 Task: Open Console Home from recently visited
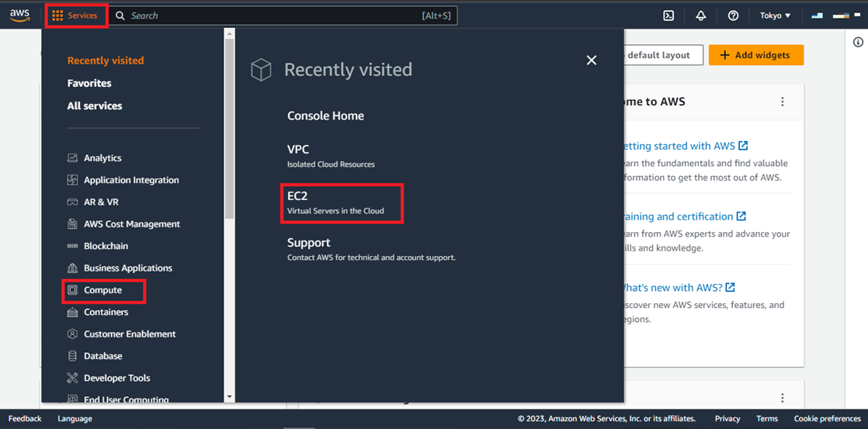click(325, 116)
